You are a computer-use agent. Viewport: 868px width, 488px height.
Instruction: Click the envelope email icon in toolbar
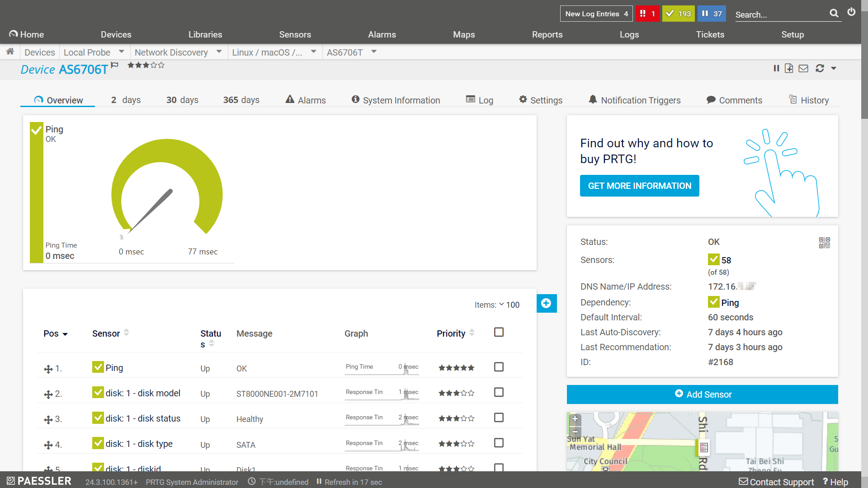(803, 68)
